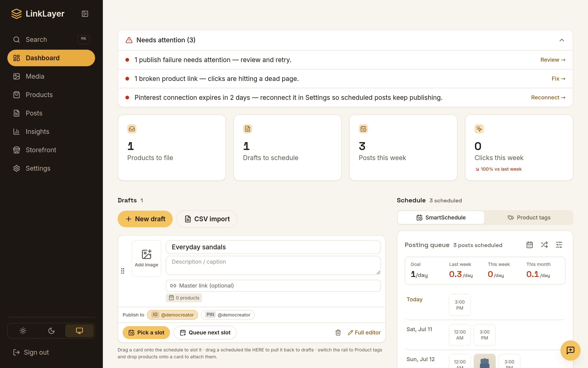Viewport: 588px width, 368px height.
Task: Click the LinkLayer logo icon
Action: pyautogui.click(x=17, y=14)
